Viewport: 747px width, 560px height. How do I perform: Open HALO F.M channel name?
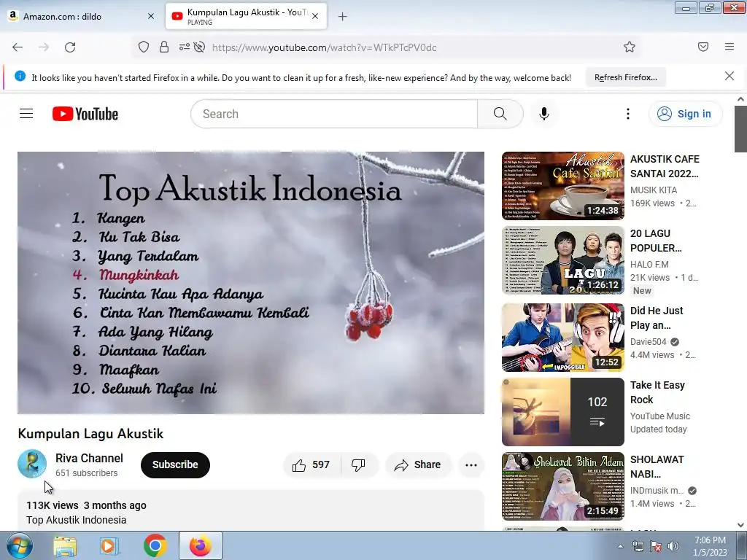tap(649, 264)
